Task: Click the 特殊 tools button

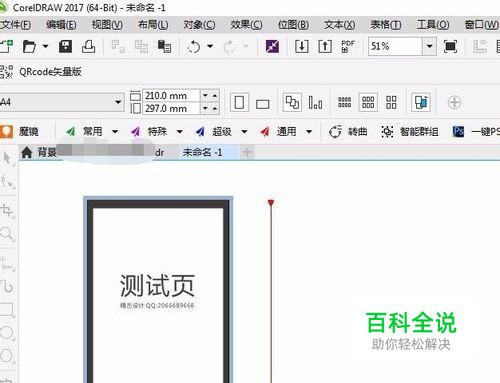Action: (x=149, y=132)
